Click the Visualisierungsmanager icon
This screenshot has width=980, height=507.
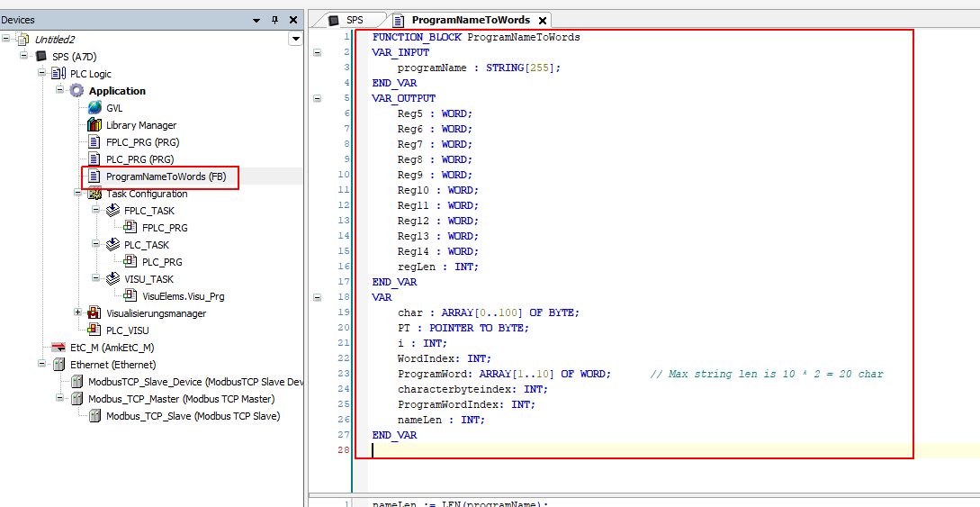tap(95, 313)
